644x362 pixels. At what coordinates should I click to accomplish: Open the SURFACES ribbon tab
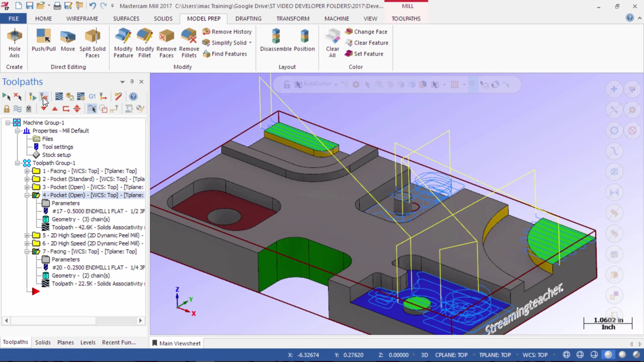pos(126,18)
